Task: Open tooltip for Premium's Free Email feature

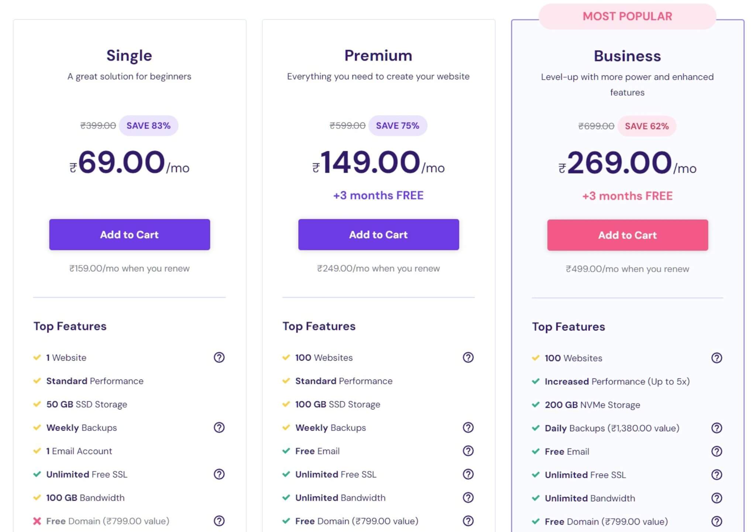Action: point(468,451)
